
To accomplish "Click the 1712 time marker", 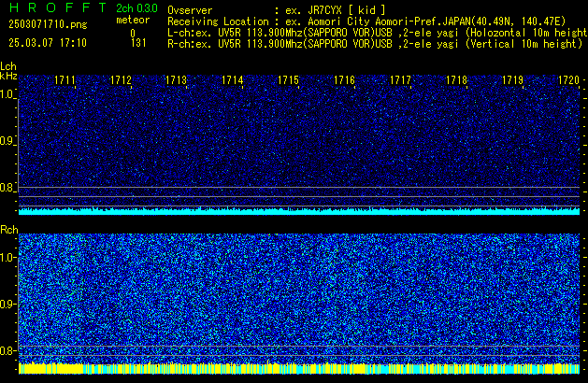I will [x=121, y=80].
